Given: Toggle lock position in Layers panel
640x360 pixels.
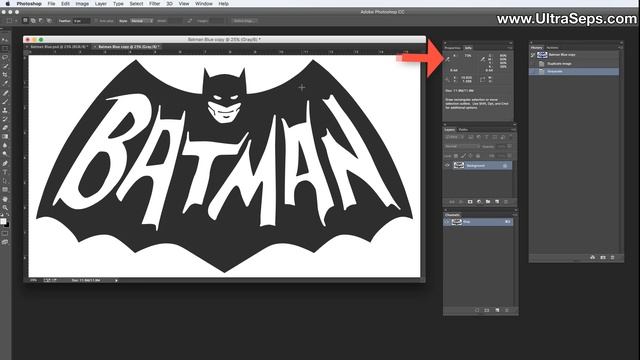Looking at the screenshot, I should [470, 156].
